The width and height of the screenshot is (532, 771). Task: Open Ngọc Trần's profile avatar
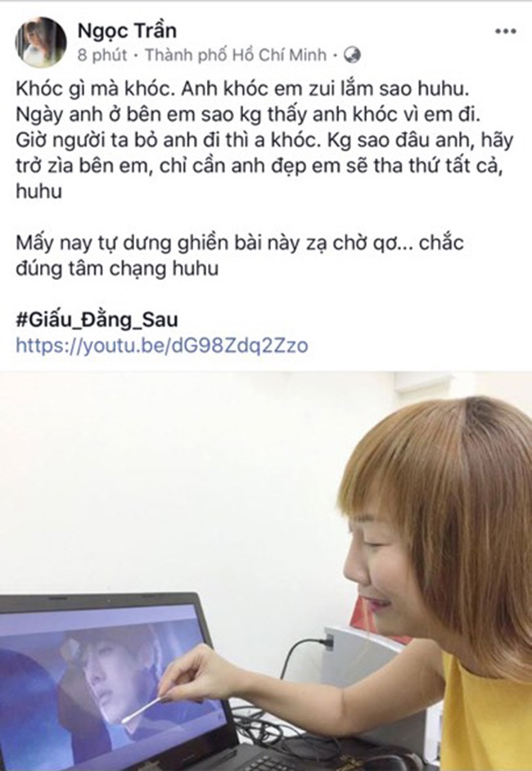[40, 42]
